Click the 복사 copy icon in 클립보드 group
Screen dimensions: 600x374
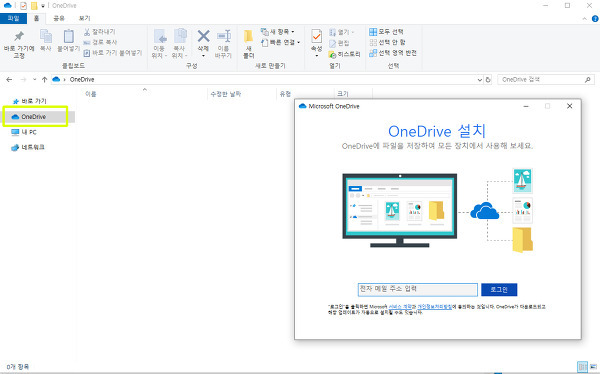click(x=46, y=37)
